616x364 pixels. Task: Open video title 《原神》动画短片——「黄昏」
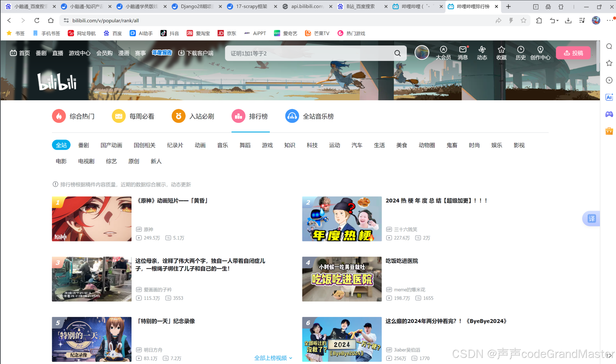(x=172, y=201)
